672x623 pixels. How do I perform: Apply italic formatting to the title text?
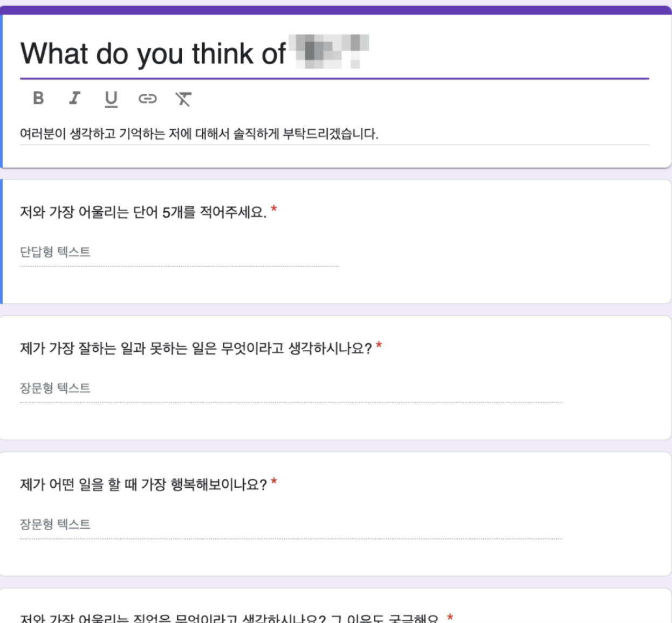[74, 98]
